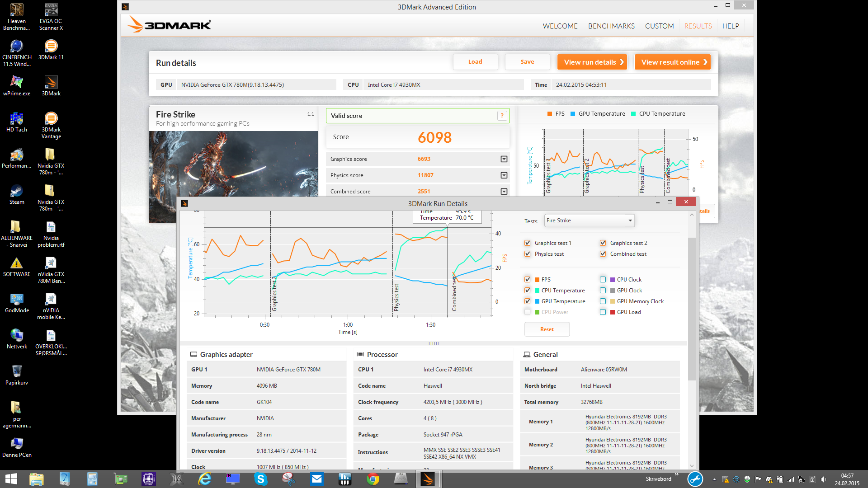This screenshot has width=868, height=488.
Task: Open Calculator from the taskbar
Action: coord(92,479)
